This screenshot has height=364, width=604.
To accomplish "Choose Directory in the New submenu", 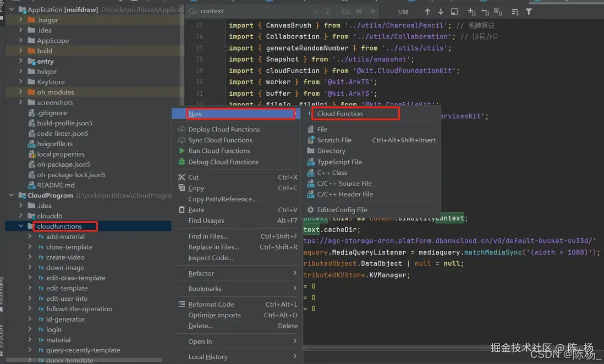I will tap(372, 151).
